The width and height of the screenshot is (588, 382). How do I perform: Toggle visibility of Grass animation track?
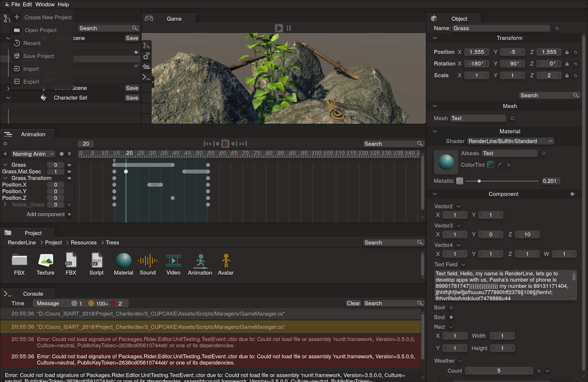[x=69, y=165]
